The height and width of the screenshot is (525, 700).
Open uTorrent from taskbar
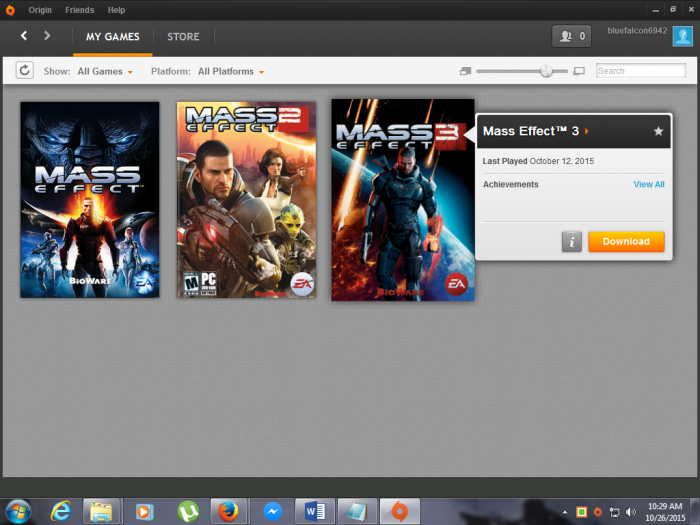(188, 512)
